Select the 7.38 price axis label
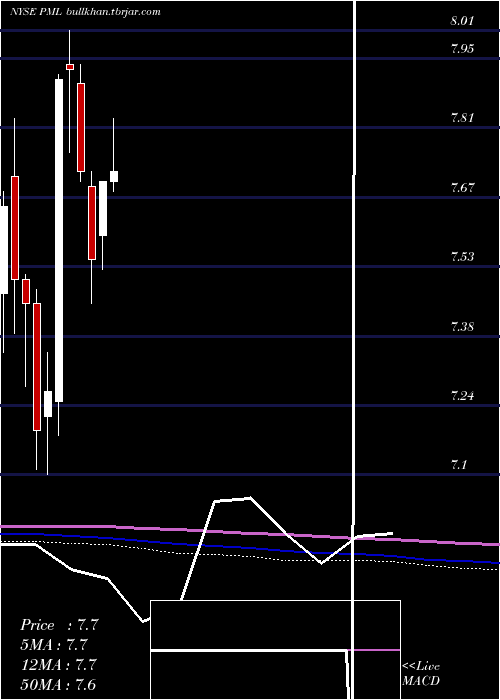Viewport: 500px width, 700px height. [x=462, y=326]
